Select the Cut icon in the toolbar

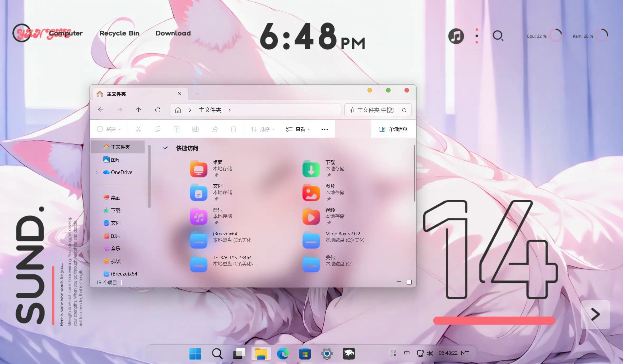tap(138, 129)
